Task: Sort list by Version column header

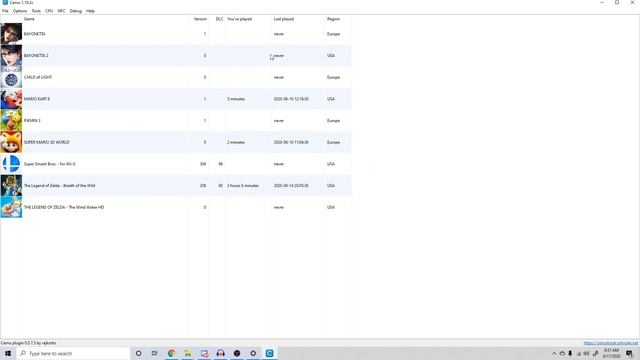Action: [x=200, y=19]
